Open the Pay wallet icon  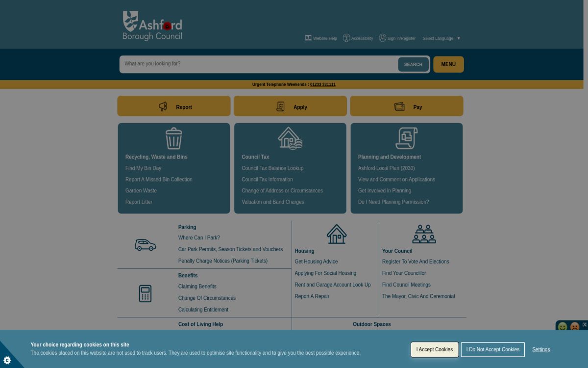(399, 106)
